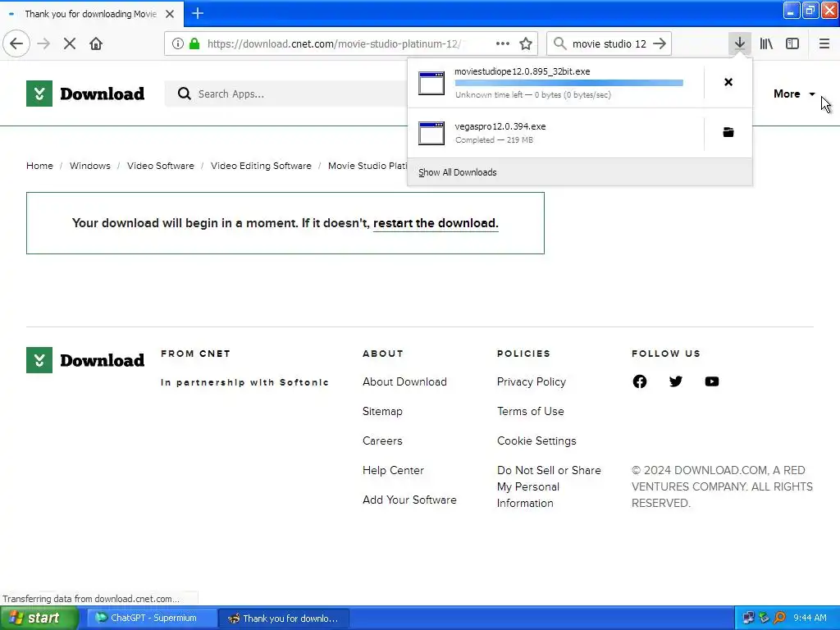
Task: Toggle the Downloads toolbar arrow icon
Action: (x=740, y=43)
